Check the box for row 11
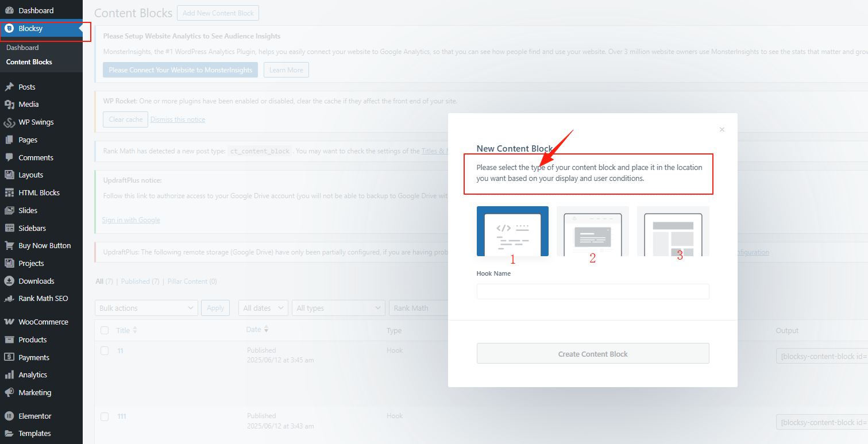This screenshot has width=868, height=444. tap(105, 350)
